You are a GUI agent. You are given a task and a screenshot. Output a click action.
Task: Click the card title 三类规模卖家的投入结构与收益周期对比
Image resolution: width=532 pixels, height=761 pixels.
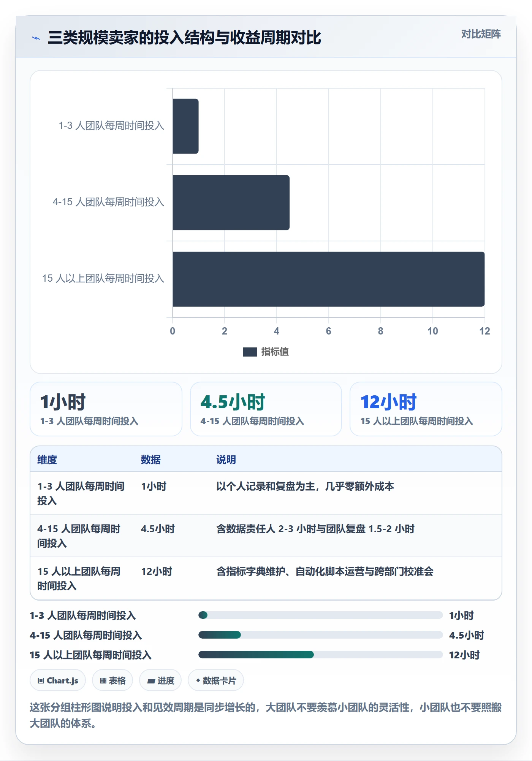coord(184,38)
